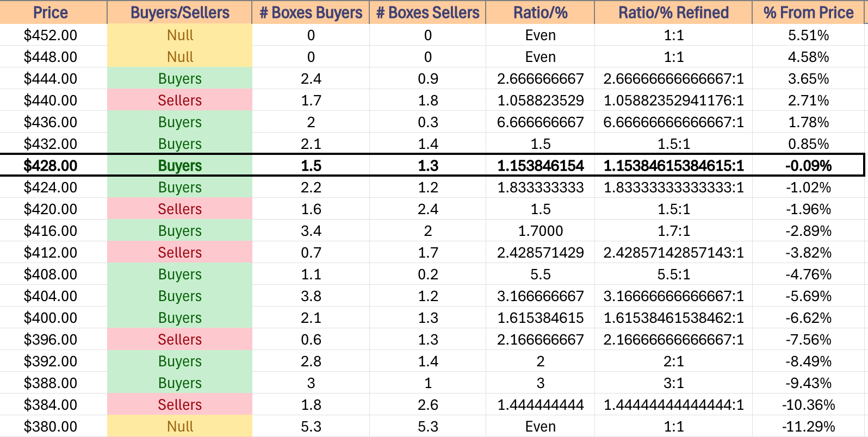Select the Sellers cell in $396.00 row
This screenshot has height=437, width=868.
[x=180, y=340]
